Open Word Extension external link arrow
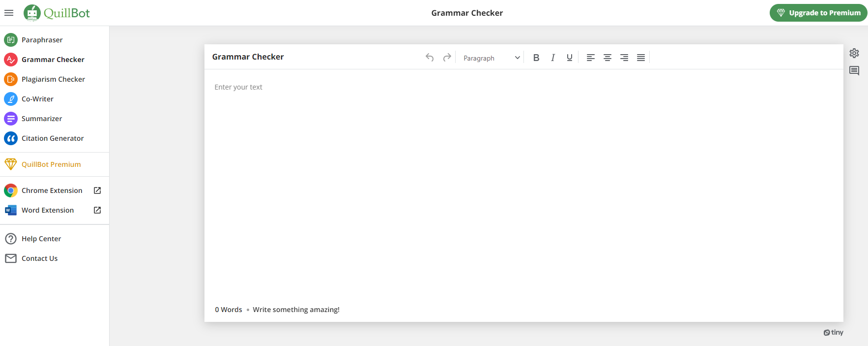Screen dimensions: 868x346 [x=97, y=210]
